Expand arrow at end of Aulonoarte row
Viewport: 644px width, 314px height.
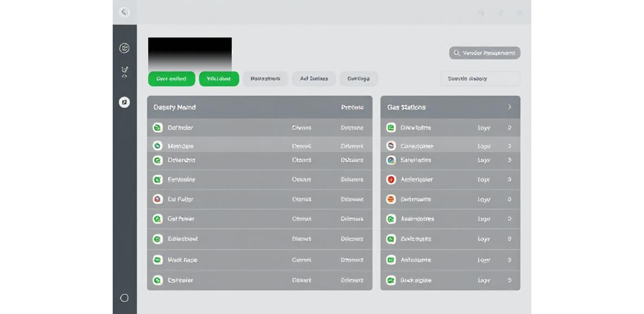point(509,260)
